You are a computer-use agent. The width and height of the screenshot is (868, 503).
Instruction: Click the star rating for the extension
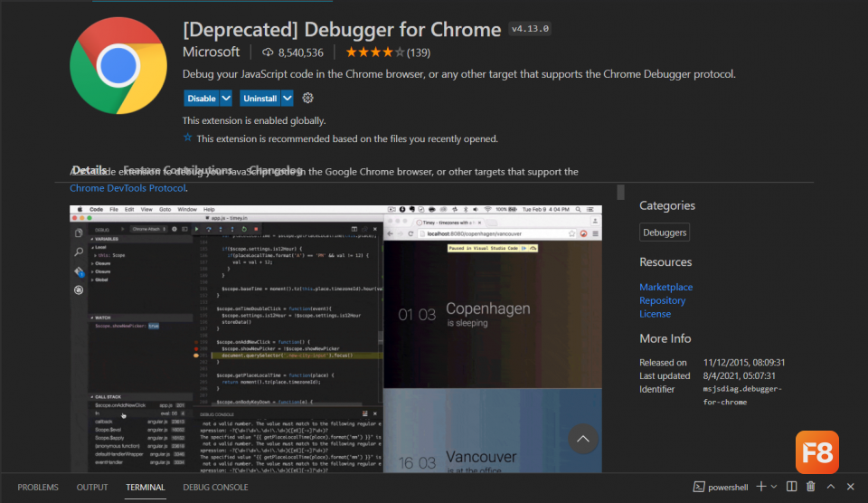(x=374, y=52)
